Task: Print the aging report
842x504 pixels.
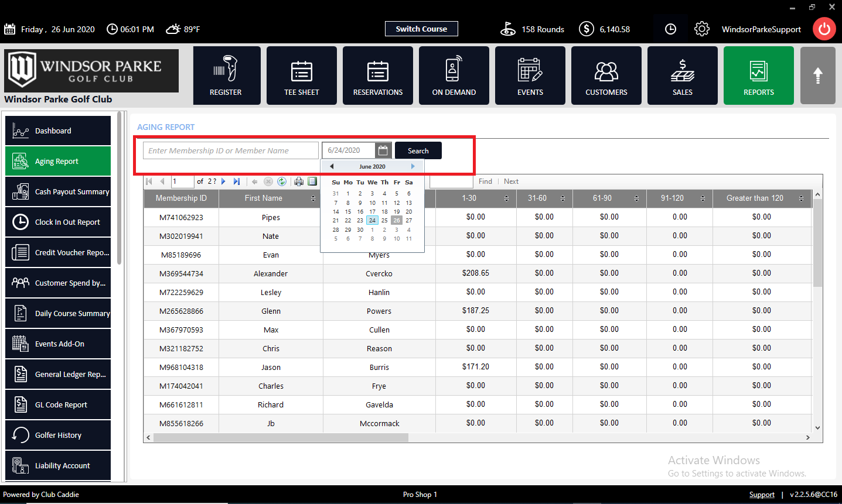Action: 299,181
